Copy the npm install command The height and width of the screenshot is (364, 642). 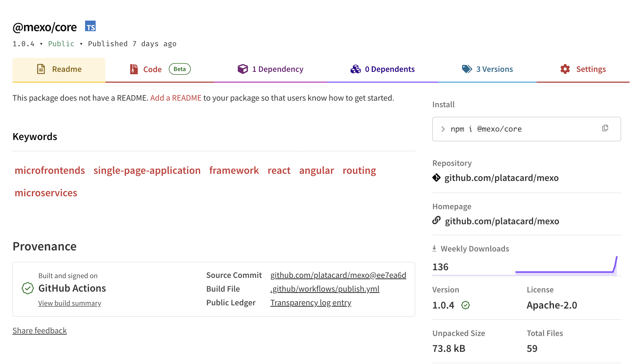pyautogui.click(x=605, y=128)
